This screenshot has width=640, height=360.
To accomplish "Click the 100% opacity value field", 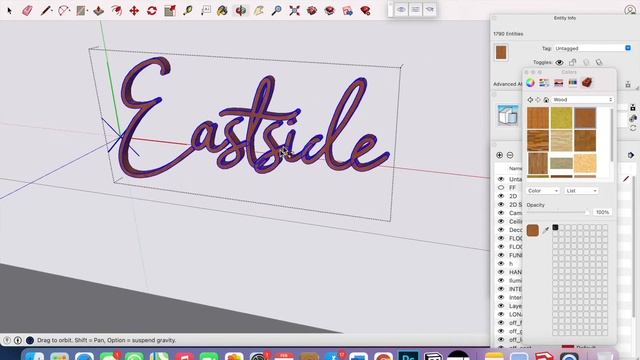I will tap(602, 212).
